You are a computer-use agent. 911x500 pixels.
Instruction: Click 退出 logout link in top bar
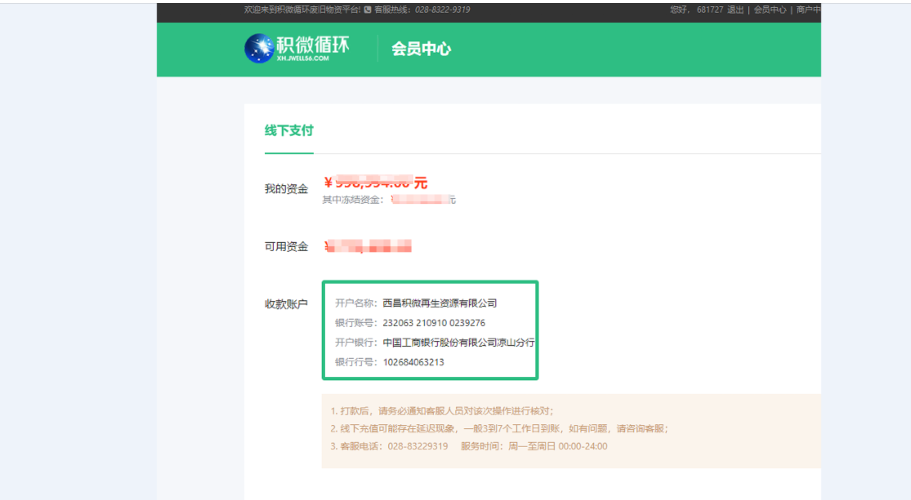click(736, 10)
